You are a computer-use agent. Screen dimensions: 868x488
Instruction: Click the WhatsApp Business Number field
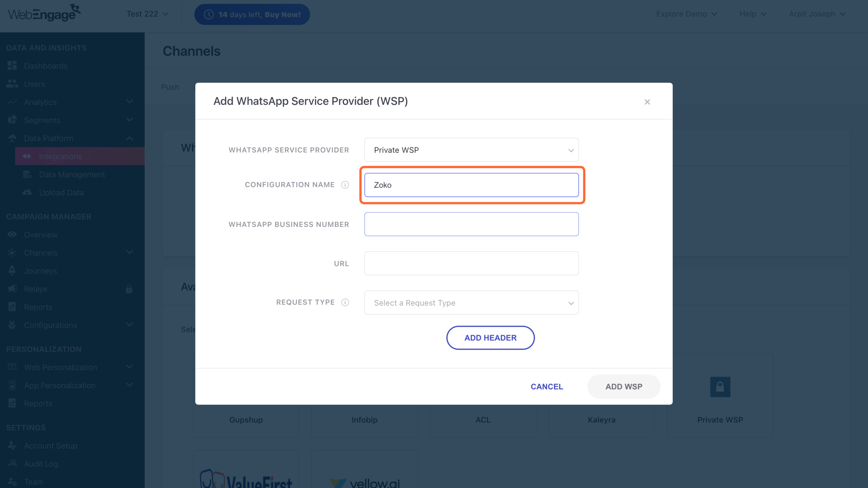[x=471, y=224]
